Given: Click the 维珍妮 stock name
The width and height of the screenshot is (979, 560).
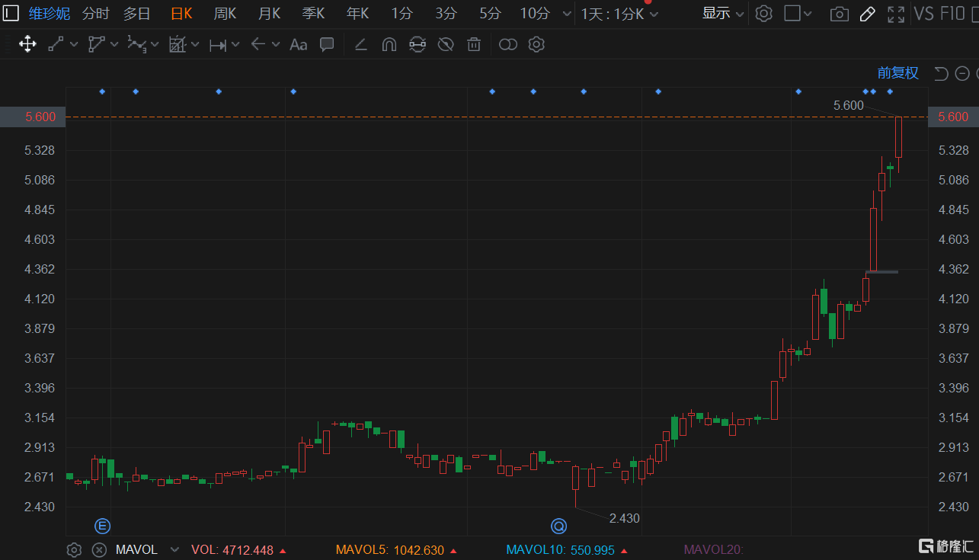Looking at the screenshot, I should [50, 13].
